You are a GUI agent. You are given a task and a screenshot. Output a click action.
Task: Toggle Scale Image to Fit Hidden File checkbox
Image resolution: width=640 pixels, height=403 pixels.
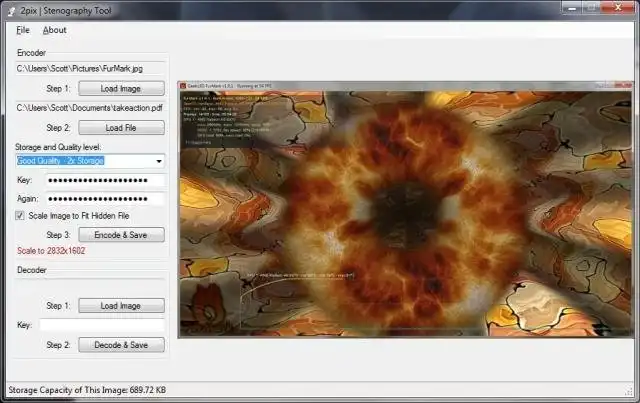[x=20, y=216]
